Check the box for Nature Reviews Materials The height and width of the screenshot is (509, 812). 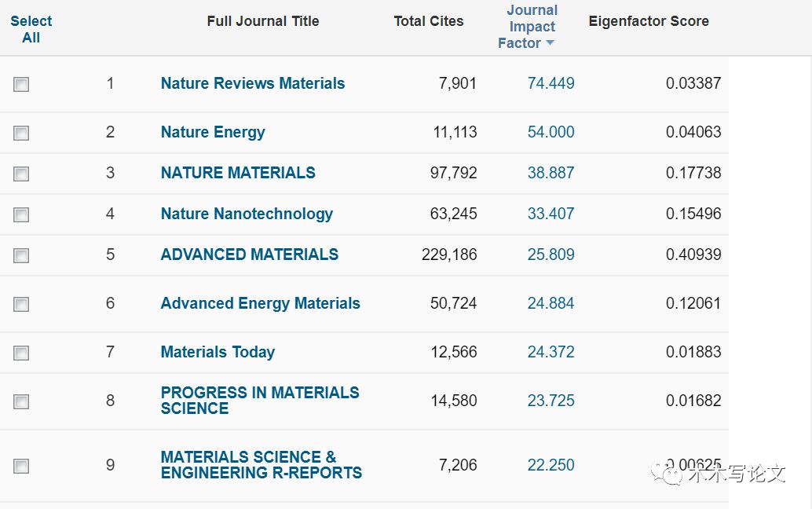click(x=21, y=84)
